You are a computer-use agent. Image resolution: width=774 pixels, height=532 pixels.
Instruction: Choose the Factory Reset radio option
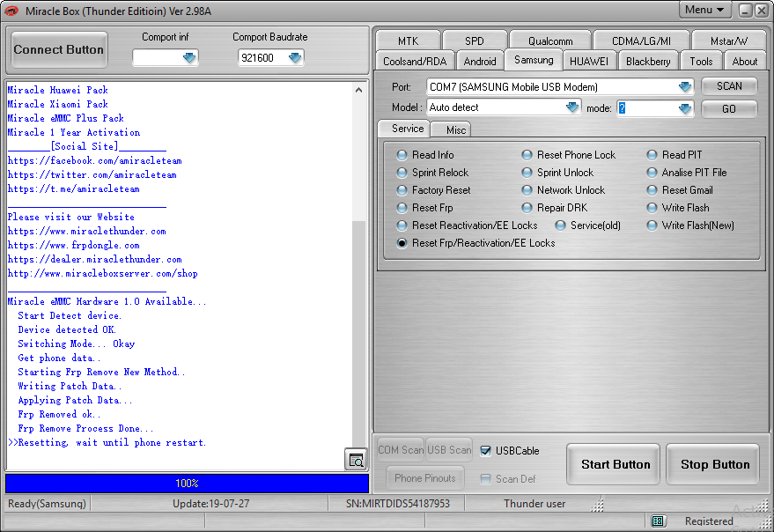[x=402, y=190]
